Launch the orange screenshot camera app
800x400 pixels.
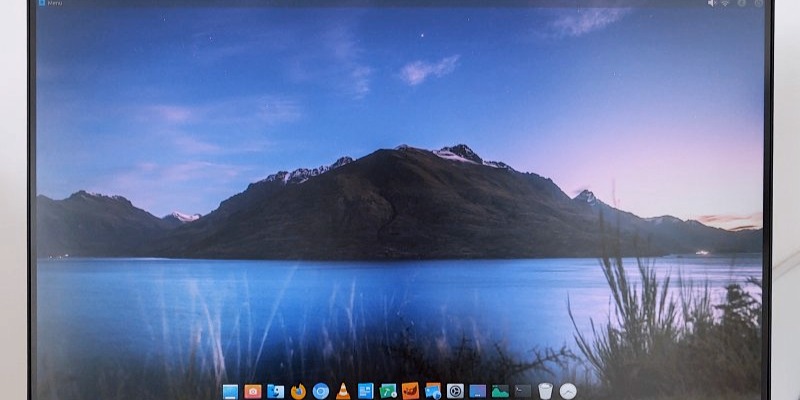click(253, 391)
